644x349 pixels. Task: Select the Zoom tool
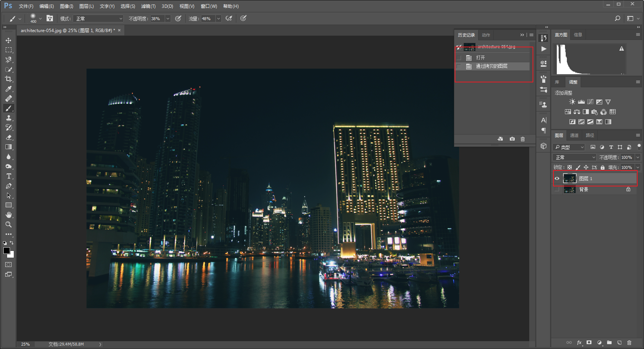8,224
